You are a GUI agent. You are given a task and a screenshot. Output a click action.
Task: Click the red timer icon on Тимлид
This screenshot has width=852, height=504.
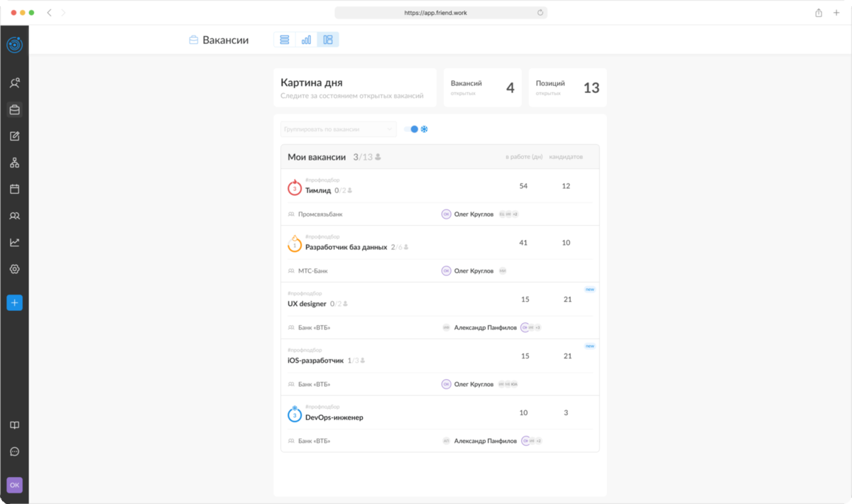295,188
